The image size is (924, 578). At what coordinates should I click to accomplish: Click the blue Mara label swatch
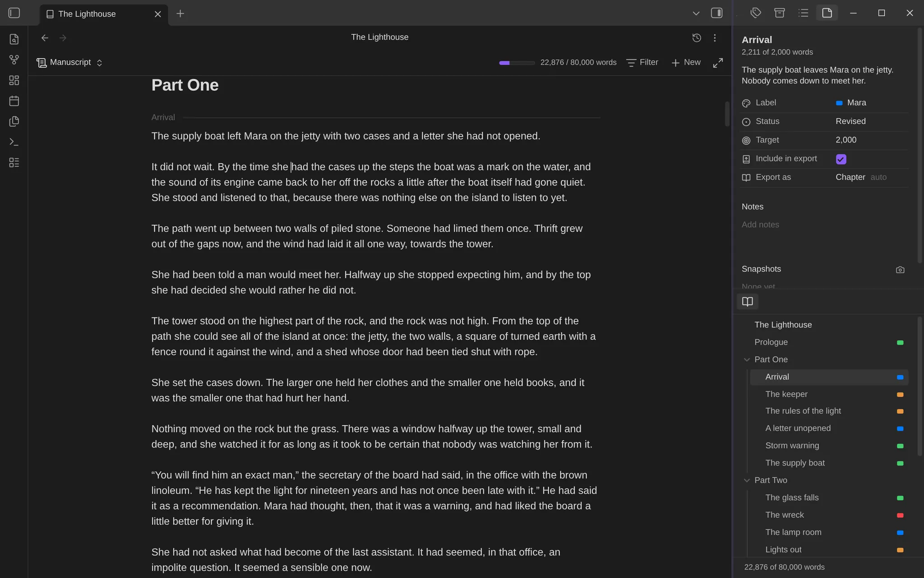point(839,103)
